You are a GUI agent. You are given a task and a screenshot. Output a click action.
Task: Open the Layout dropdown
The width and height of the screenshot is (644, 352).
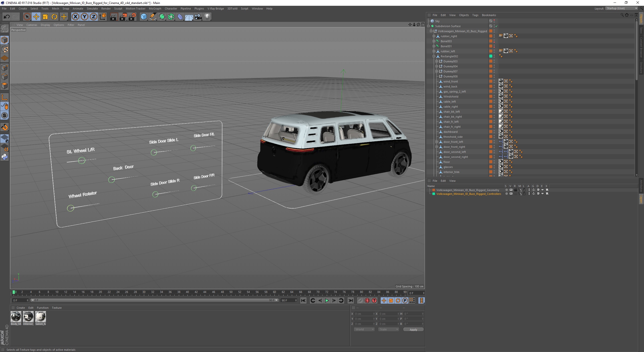pyautogui.click(x=622, y=9)
